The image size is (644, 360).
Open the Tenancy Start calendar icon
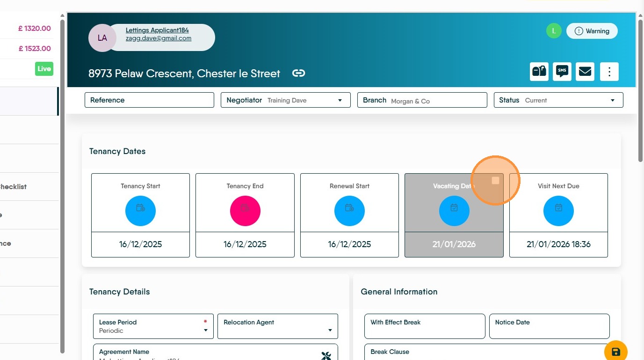click(x=140, y=211)
